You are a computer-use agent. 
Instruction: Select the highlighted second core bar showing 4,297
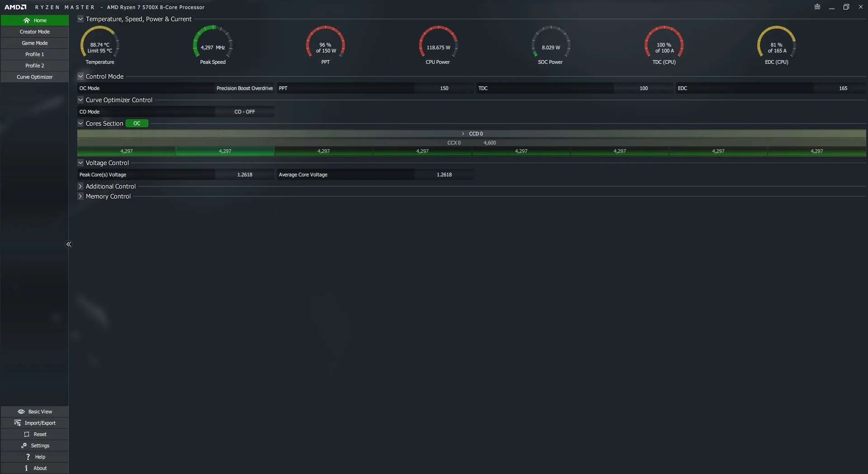[225, 151]
